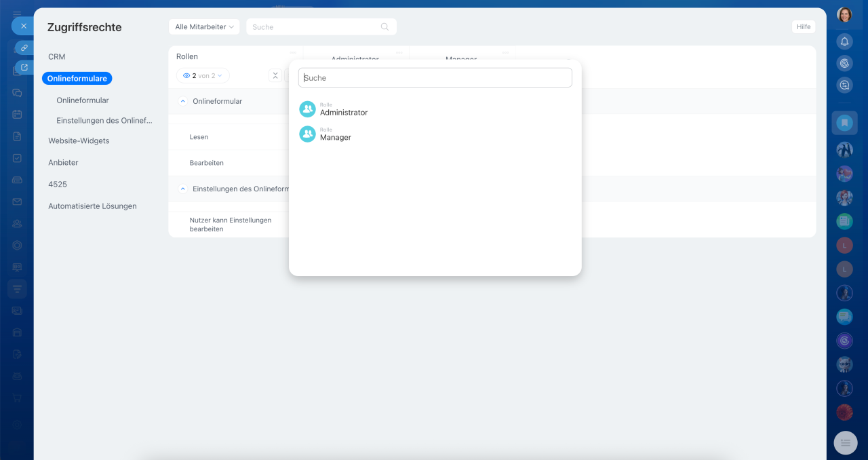Viewport: 868px width, 460px height.
Task: Click the Hilfe button
Action: pyautogui.click(x=804, y=27)
